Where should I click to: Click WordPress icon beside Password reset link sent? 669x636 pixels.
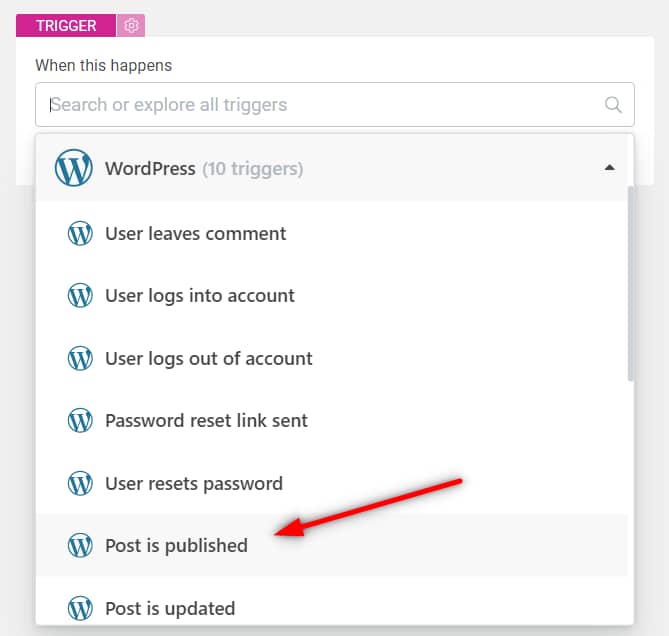[80, 421]
